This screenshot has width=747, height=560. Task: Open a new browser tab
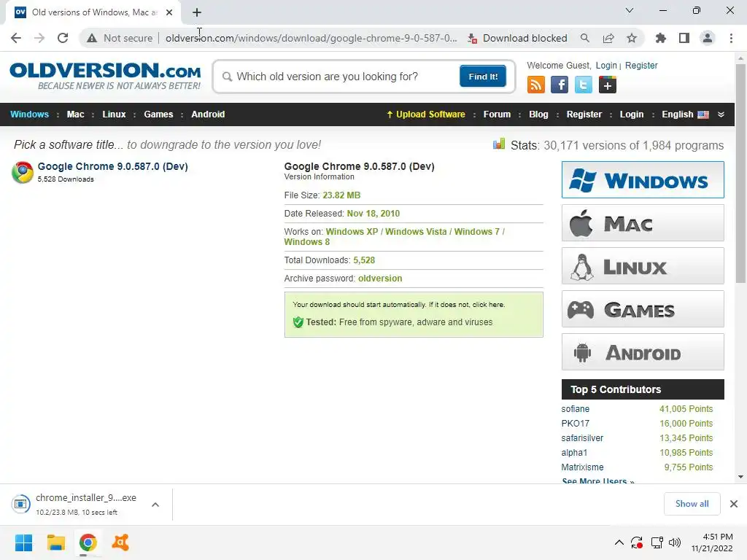197,12
